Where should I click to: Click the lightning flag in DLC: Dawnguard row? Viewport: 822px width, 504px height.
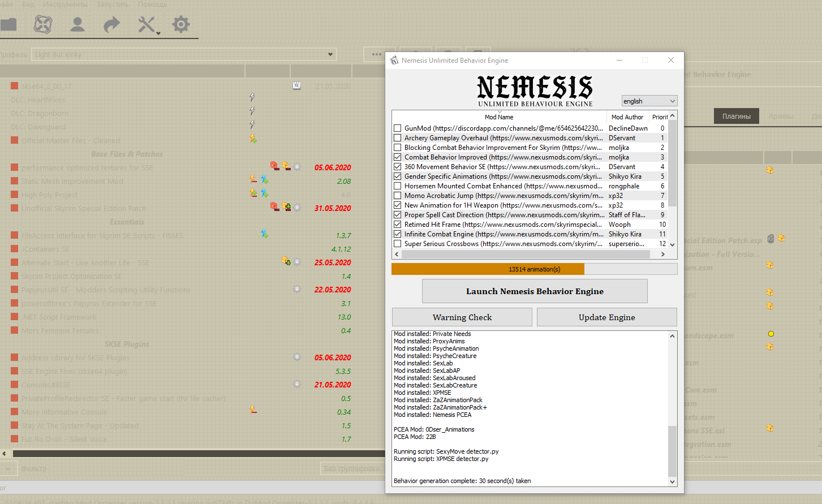tap(252, 125)
